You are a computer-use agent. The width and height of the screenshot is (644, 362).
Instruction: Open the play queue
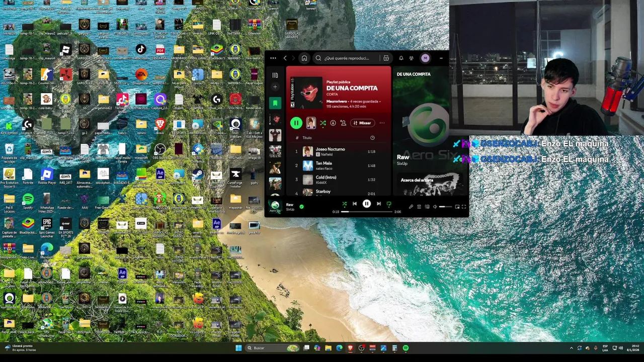419,207
